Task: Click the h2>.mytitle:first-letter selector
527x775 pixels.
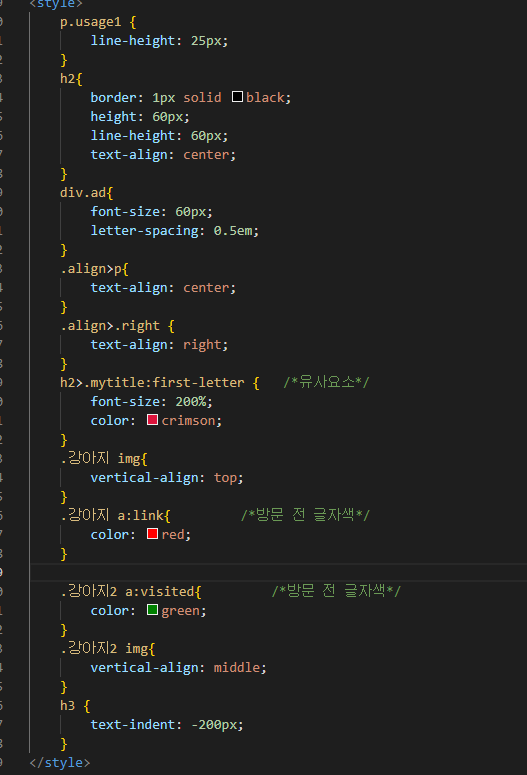Action: 152,383
